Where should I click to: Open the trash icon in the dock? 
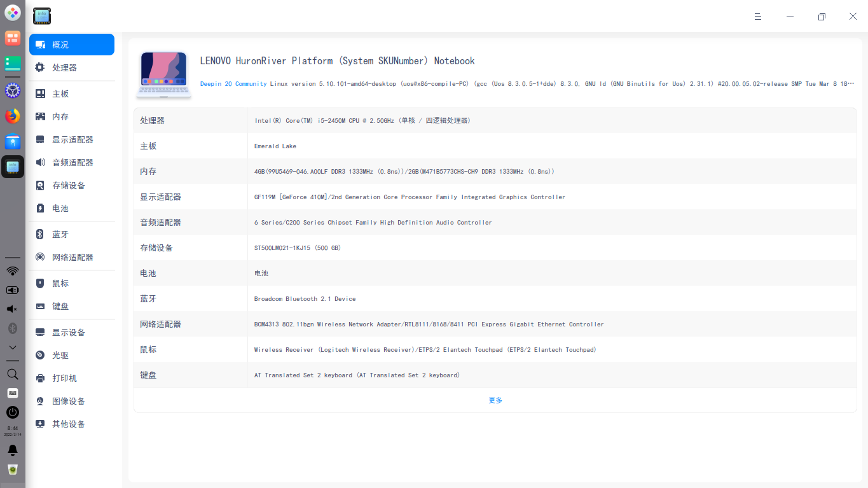point(13,470)
